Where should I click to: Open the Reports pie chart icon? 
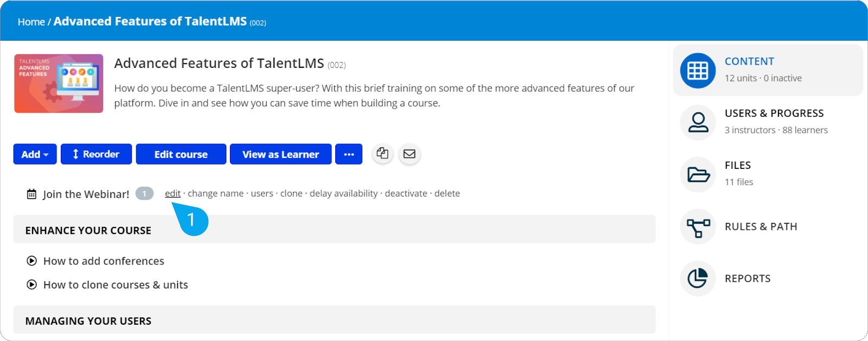coord(698,279)
